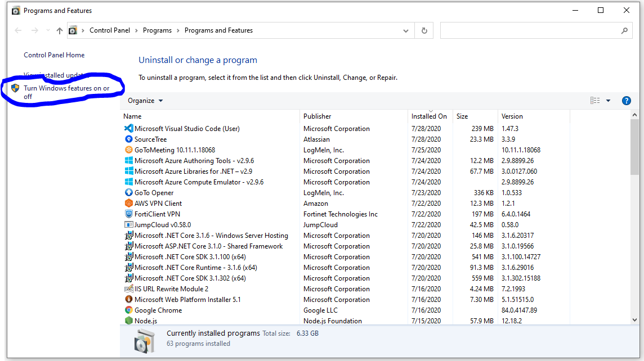Open the Organize dropdown menu
This screenshot has width=644, height=361.
tap(145, 101)
